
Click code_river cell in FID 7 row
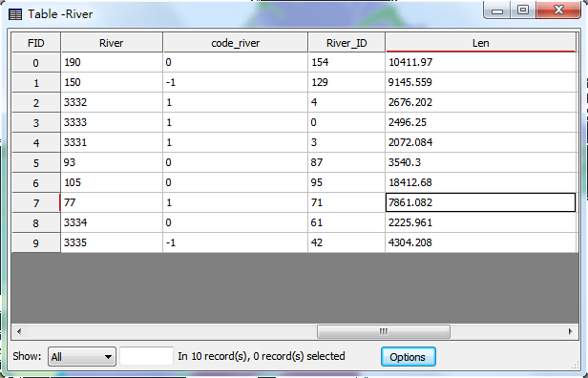click(x=235, y=203)
